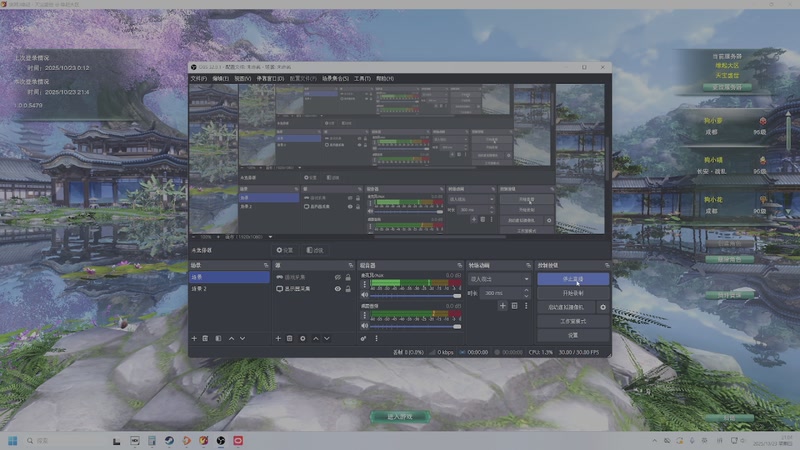The width and height of the screenshot is (800, 450).
Task: Open the File menu in OBS
Action: (198, 79)
